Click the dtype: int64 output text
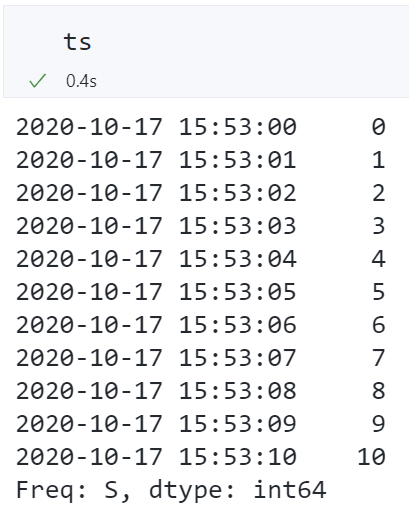Image resolution: width=409 pixels, height=514 pixels. click(x=237, y=490)
